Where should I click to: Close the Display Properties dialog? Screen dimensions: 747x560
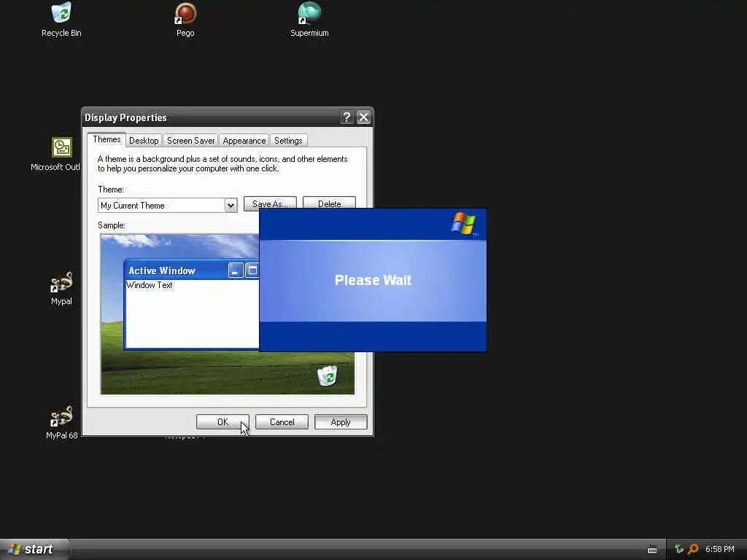coord(363,117)
